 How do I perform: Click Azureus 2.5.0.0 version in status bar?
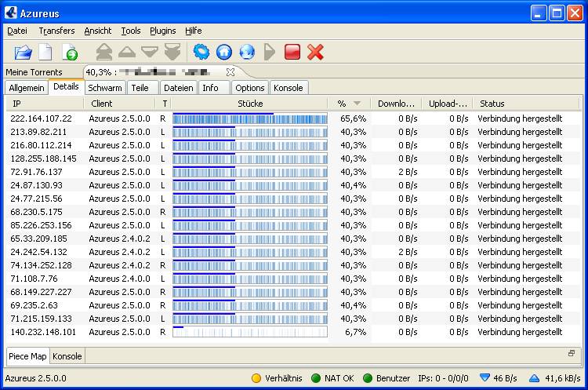point(35,378)
